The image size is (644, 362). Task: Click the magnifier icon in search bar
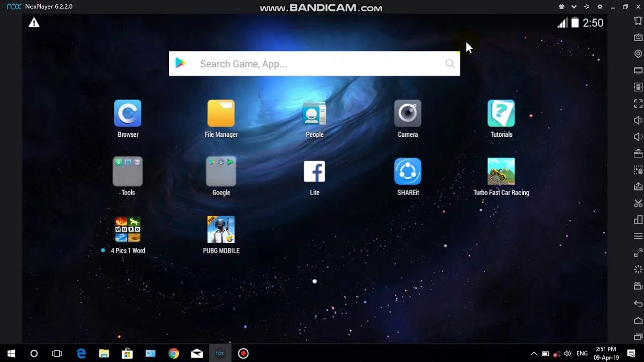pos(450,63)
